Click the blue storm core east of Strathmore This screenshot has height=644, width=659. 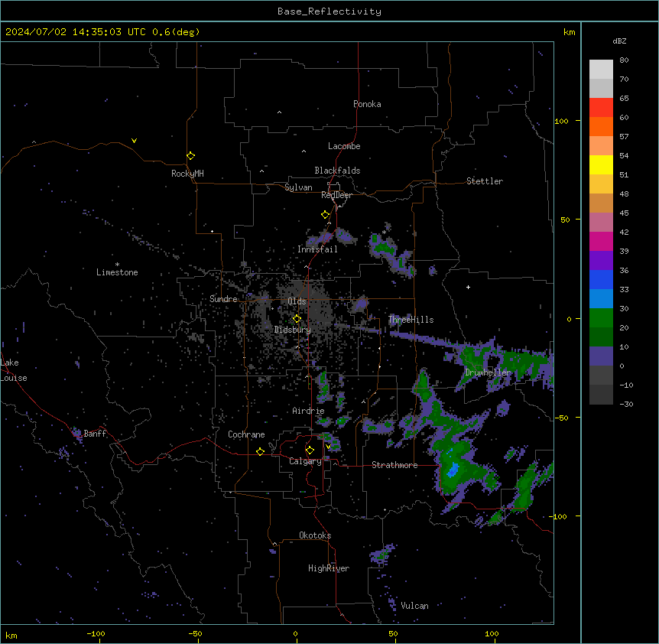pyautogui.click(x=453, y=469)
